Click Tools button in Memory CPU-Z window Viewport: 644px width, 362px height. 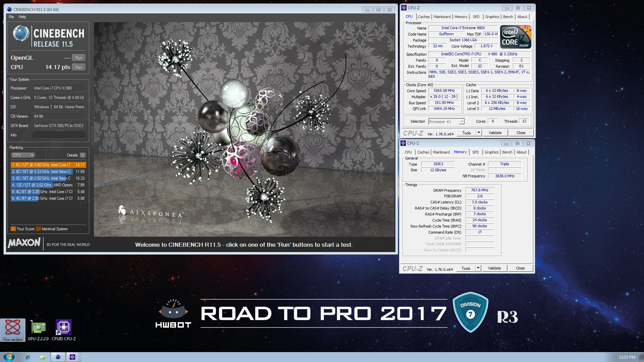466,268
